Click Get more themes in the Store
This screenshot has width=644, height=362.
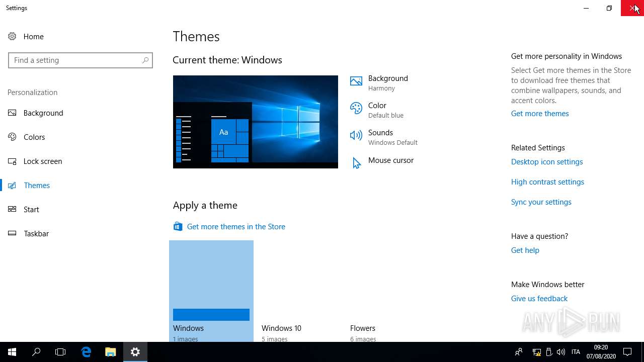pyautogui.click(x=236, y=226)
